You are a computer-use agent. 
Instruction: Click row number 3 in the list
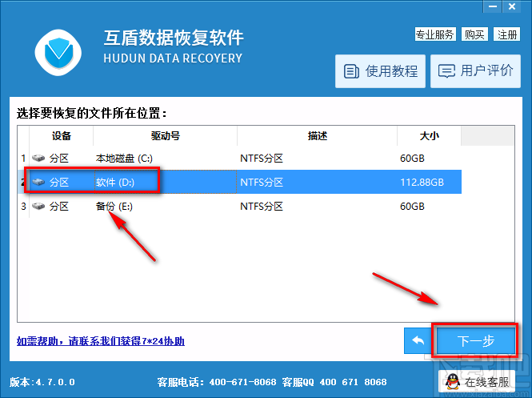[x=23, y=206]
